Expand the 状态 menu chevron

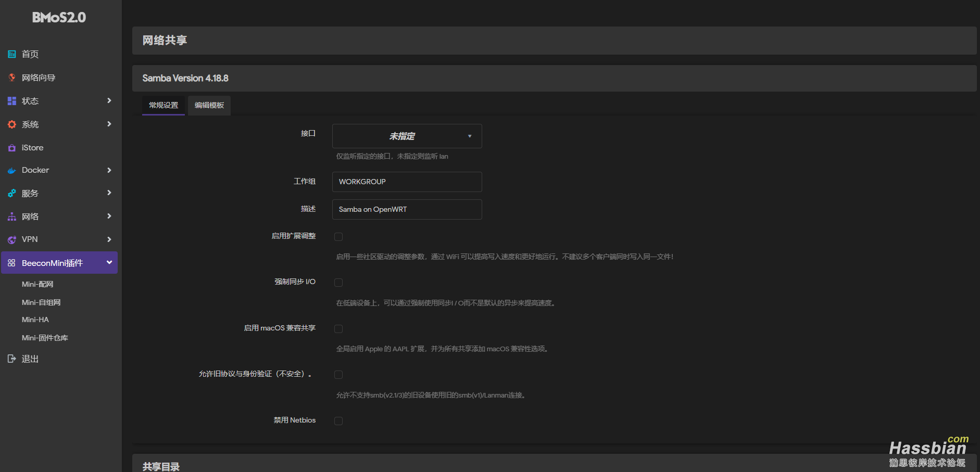[x=109, y=100]
